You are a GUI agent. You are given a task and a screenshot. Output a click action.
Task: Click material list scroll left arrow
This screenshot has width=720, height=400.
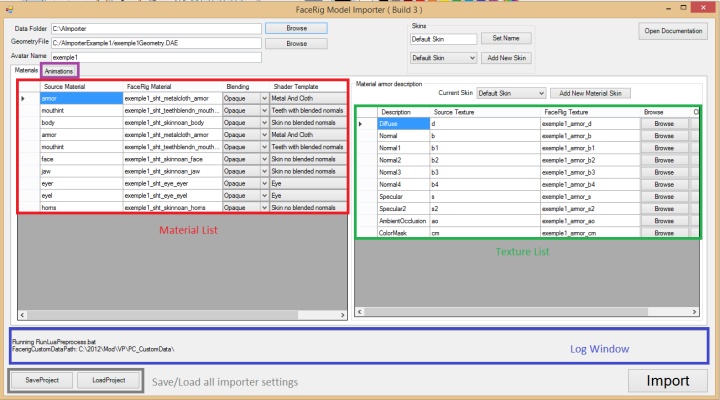[x=22, y=315]
